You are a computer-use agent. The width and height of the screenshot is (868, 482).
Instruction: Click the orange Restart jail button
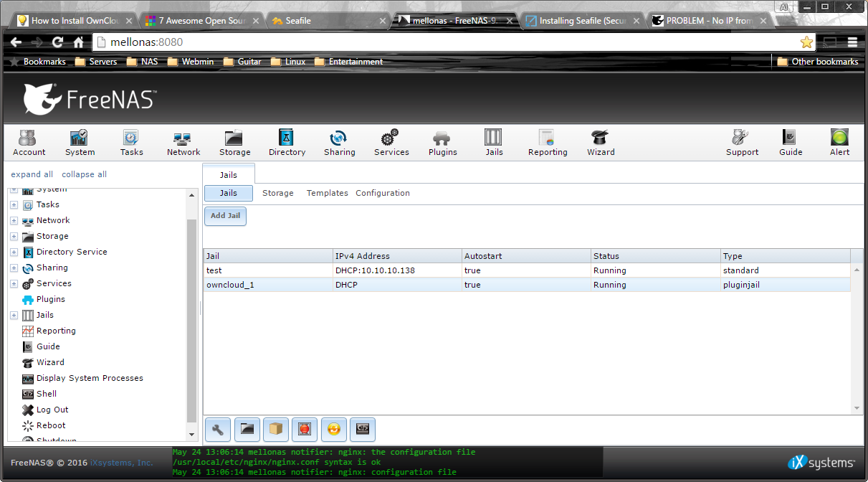pos(333,430)
